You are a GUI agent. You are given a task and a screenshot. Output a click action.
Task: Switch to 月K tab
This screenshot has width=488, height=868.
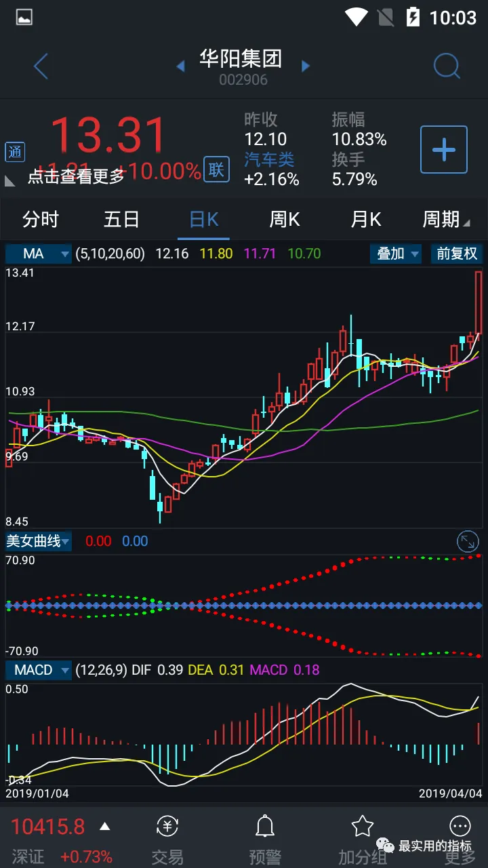pos(366,219)
